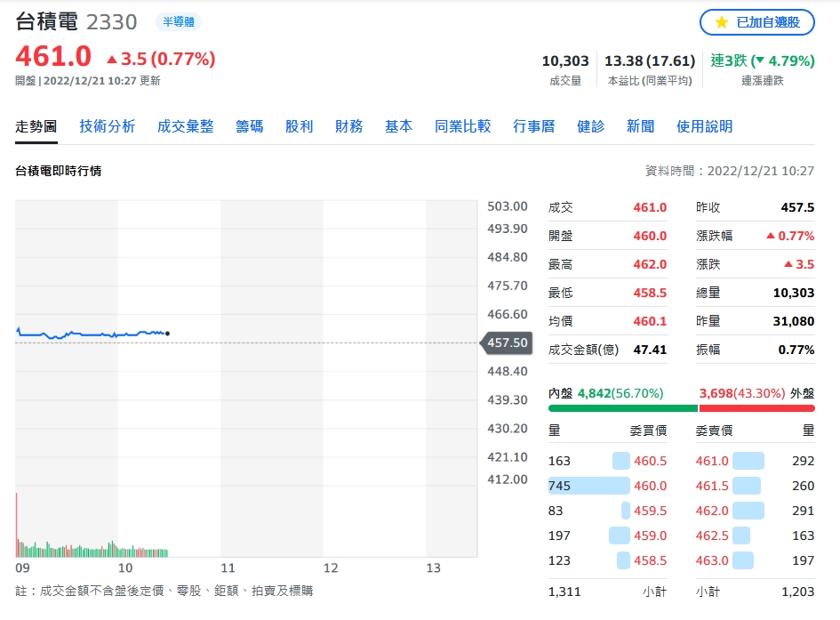Click the 昨量 value 31,080
Image resolution: width=840 pixels, height=620 pixels.
794,321
